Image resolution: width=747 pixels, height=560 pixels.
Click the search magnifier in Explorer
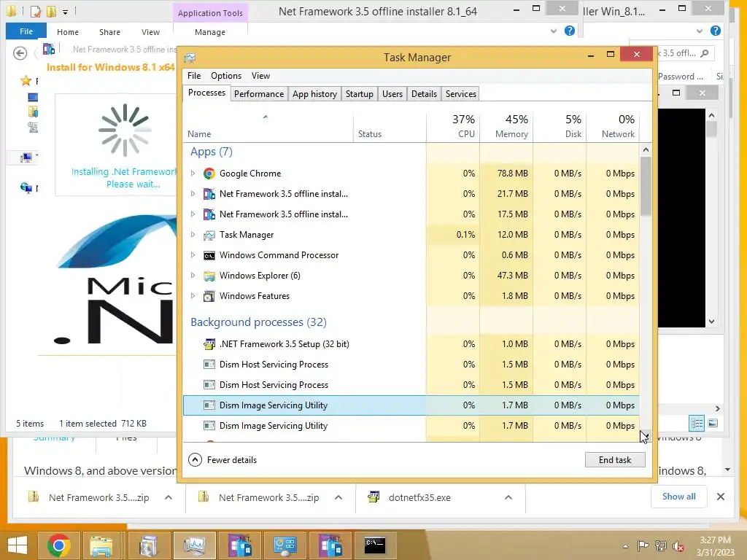705,53
